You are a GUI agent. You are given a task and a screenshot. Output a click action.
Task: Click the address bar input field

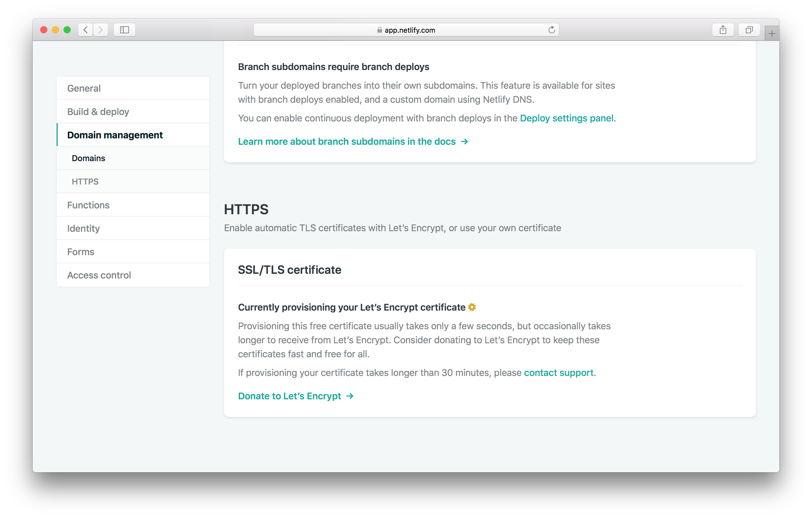[x=406, y=29]
